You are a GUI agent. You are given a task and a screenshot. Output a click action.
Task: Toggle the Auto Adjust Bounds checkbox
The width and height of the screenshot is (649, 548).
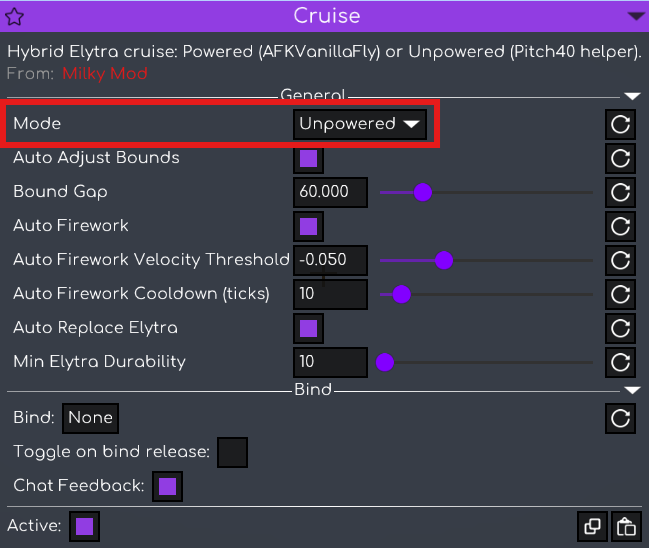tap(309, 158)
